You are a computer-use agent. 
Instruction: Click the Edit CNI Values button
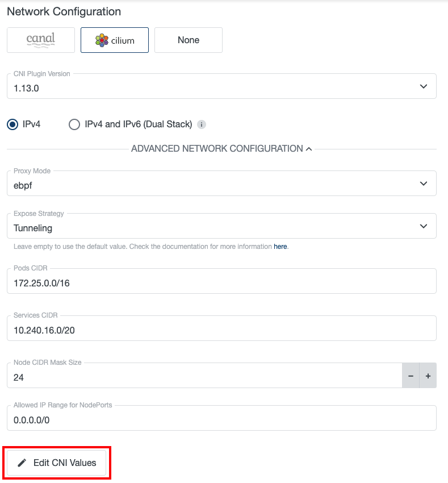(57, 463)
